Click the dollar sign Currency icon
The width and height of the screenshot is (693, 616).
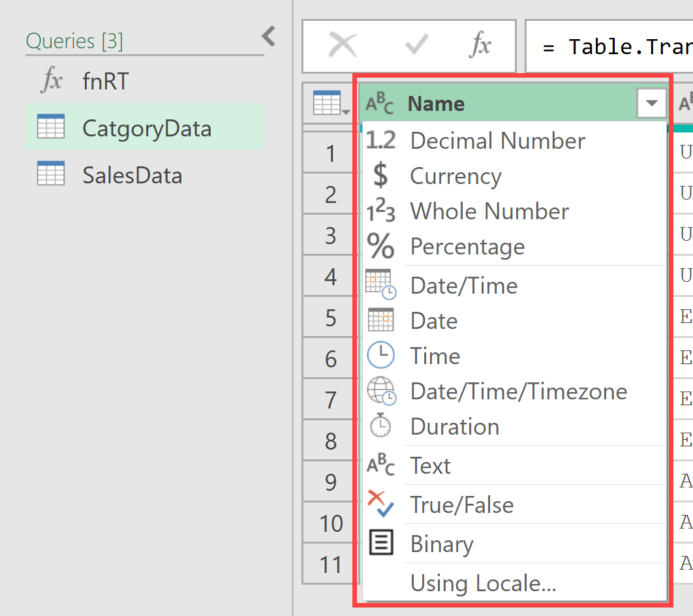[380, 174]
